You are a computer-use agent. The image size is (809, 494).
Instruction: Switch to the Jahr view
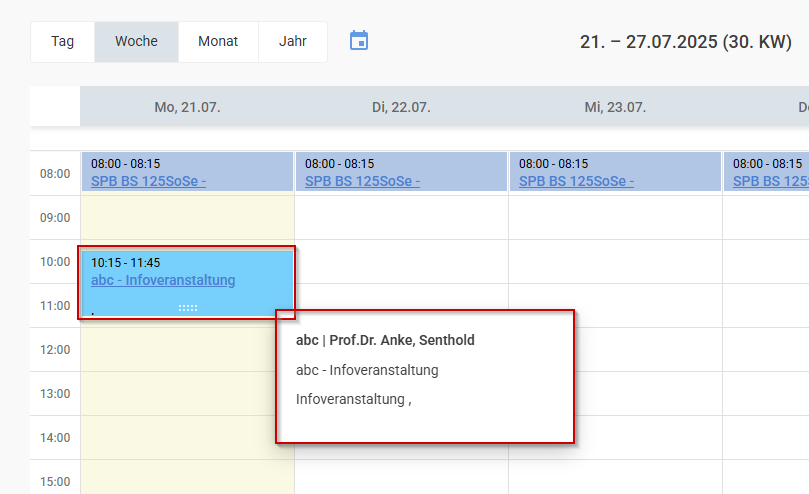pos(293,41)
